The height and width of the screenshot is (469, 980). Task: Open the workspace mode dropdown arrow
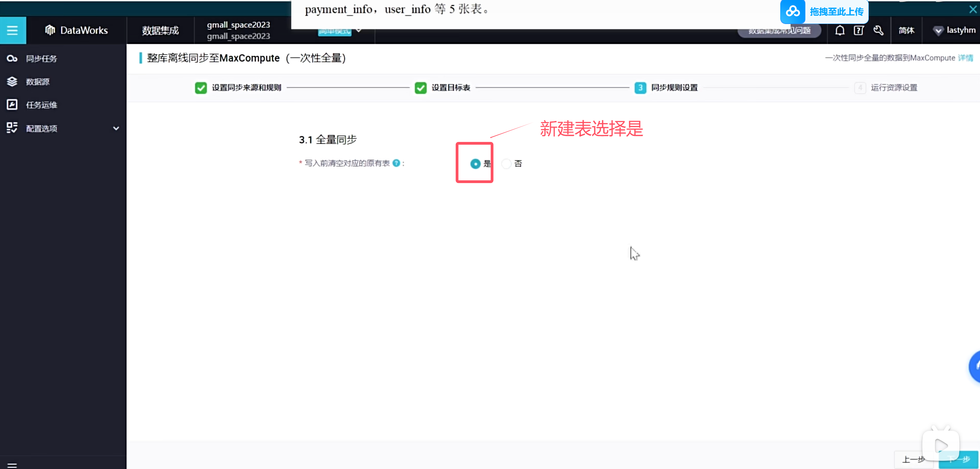point(358,31)
